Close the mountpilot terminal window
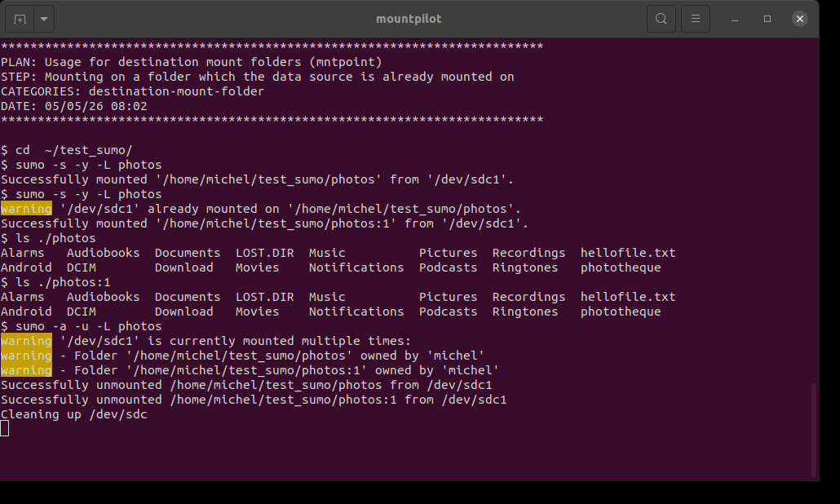840x504 pixels. coord(800,19)
